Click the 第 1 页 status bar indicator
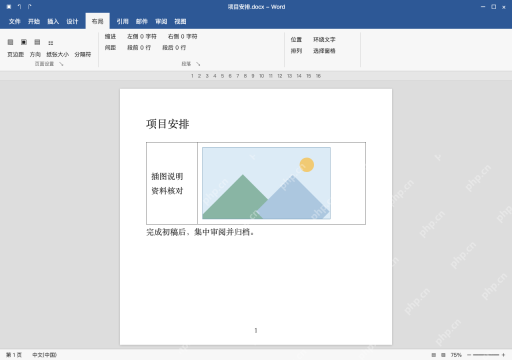 pos(14,355)
